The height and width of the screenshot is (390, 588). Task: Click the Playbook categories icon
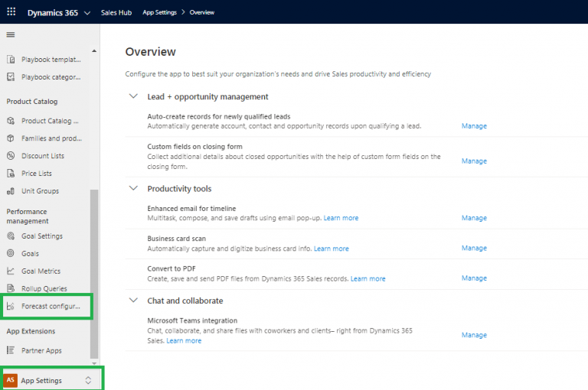[11, 76]
